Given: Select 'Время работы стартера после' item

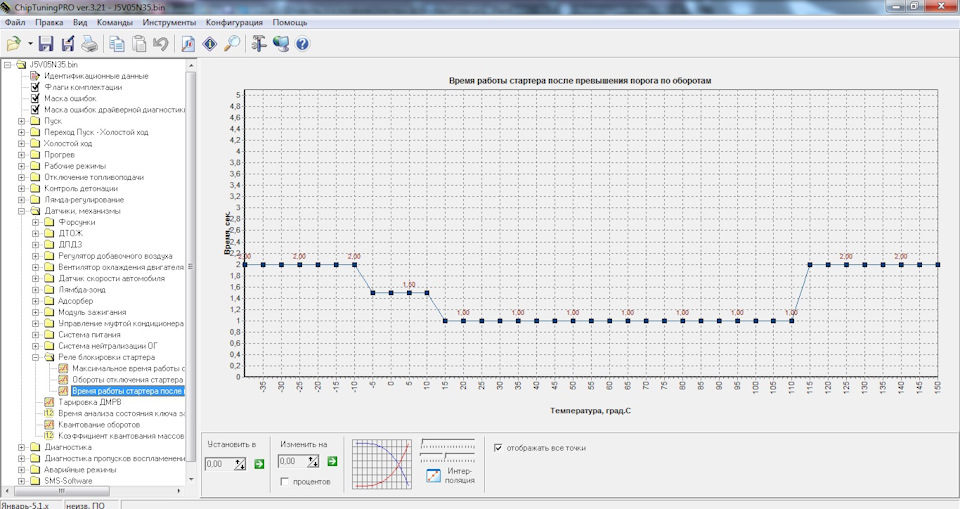Looking at the screenshot, I should [128, 391].
